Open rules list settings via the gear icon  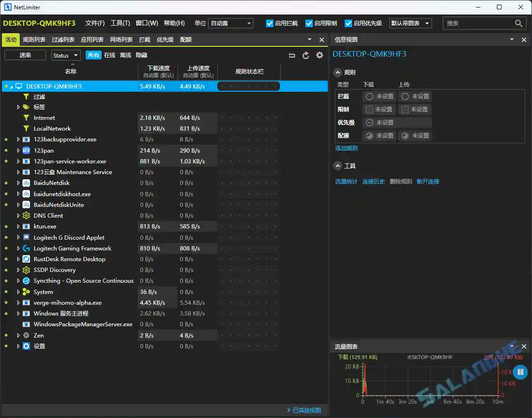coord(319,55)
